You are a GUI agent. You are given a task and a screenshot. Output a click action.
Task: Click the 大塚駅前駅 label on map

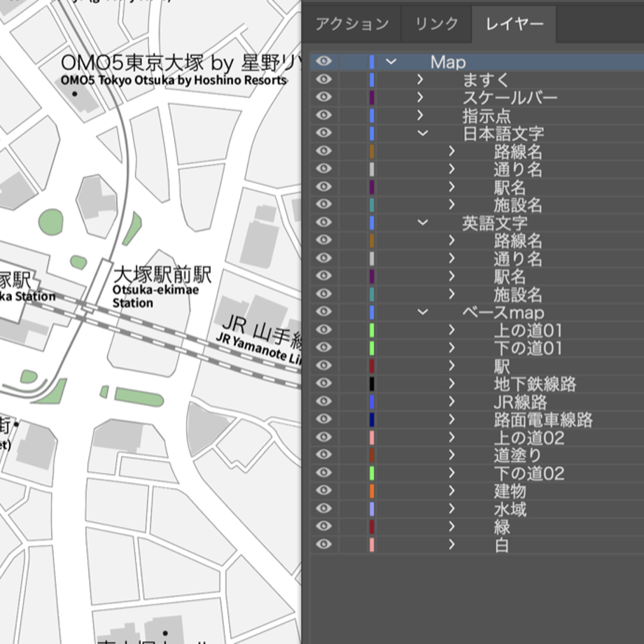(x=162, y=275)
